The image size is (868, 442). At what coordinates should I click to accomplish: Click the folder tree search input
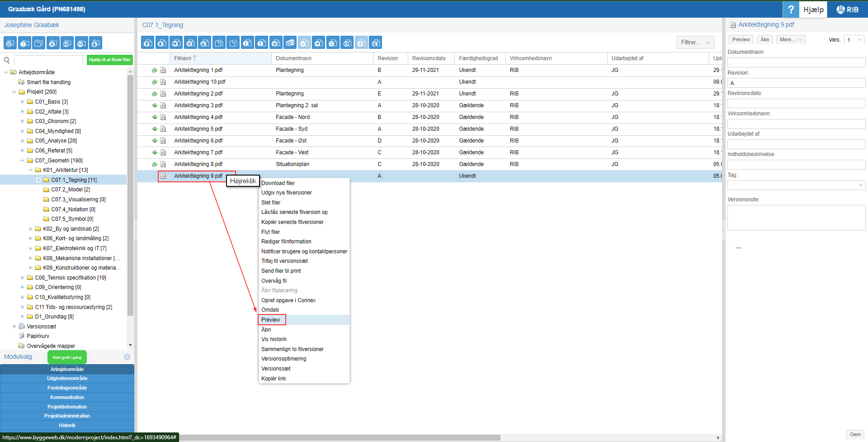pyautogui.click(x=49, y=60)
